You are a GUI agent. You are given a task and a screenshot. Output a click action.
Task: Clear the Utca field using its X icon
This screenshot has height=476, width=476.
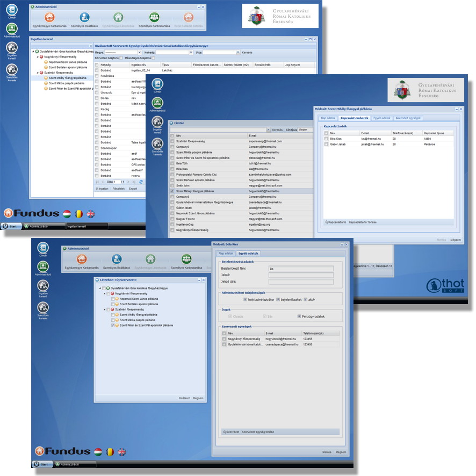(x=237, y=53)
